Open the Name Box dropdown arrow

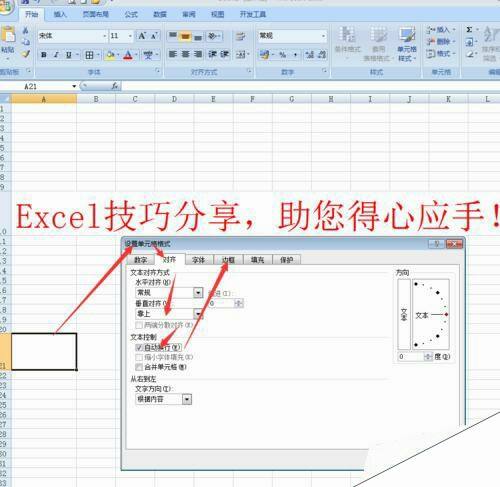tap(74, 86)
